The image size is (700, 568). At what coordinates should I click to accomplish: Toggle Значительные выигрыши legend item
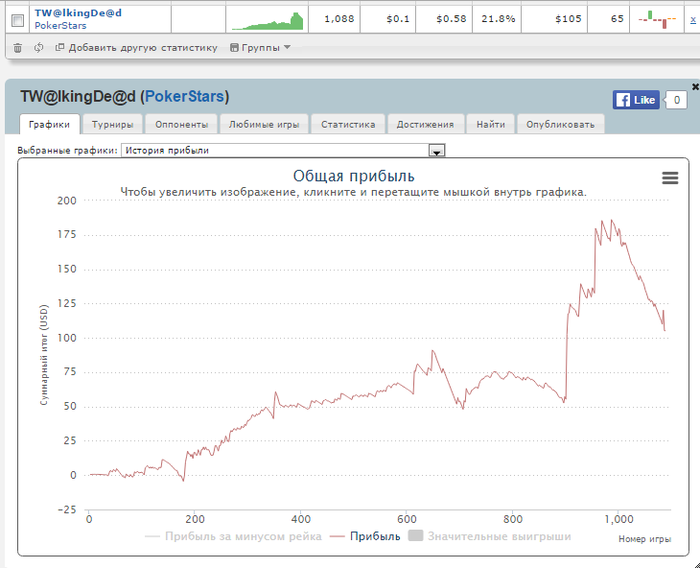490,536
